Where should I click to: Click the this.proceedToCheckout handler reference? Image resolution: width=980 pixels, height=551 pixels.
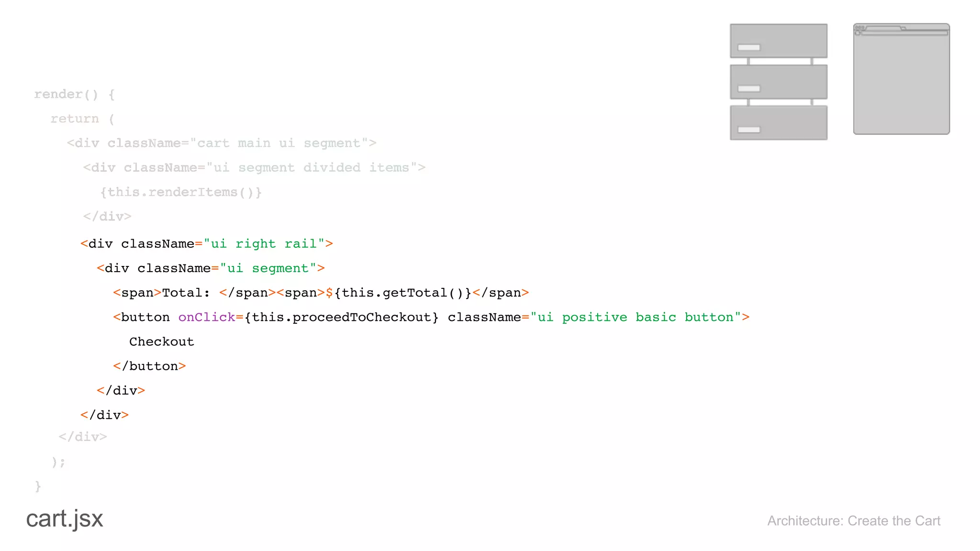coord(342,317)
